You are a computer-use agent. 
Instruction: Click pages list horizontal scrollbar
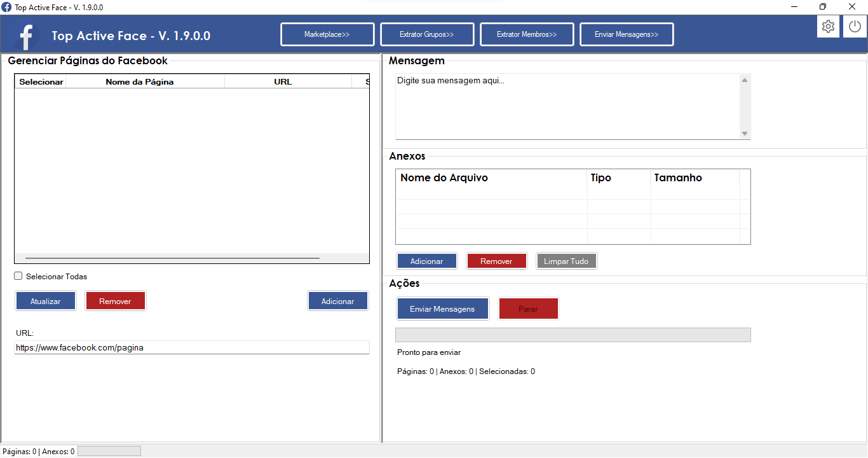click(x=172, y=258)
